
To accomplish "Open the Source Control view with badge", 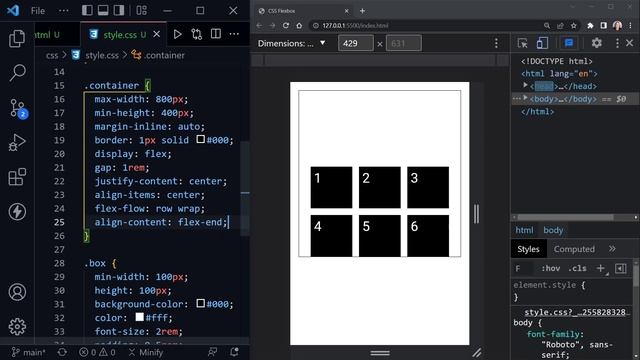I will click(18, 109).
